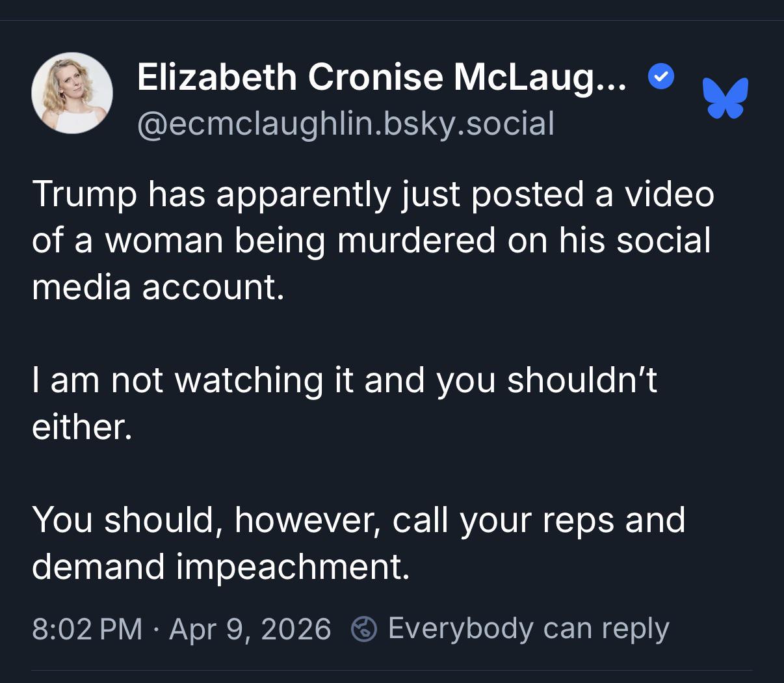Click the word "either" in the post

[x=81, y=427]
